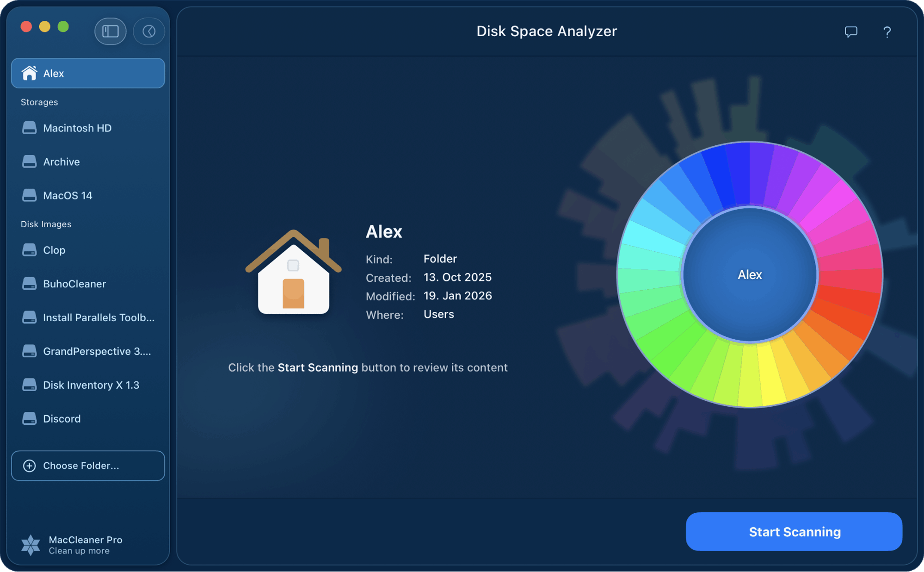Click the Created date 13. Oct 2025
Screen dimensions: 924x572
pos(457,277)
